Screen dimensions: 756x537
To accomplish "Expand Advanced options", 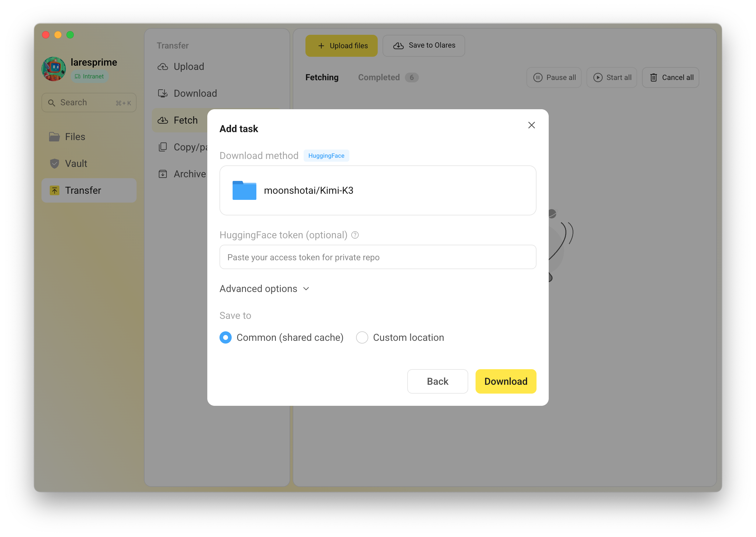I will (x=265, y=289).
